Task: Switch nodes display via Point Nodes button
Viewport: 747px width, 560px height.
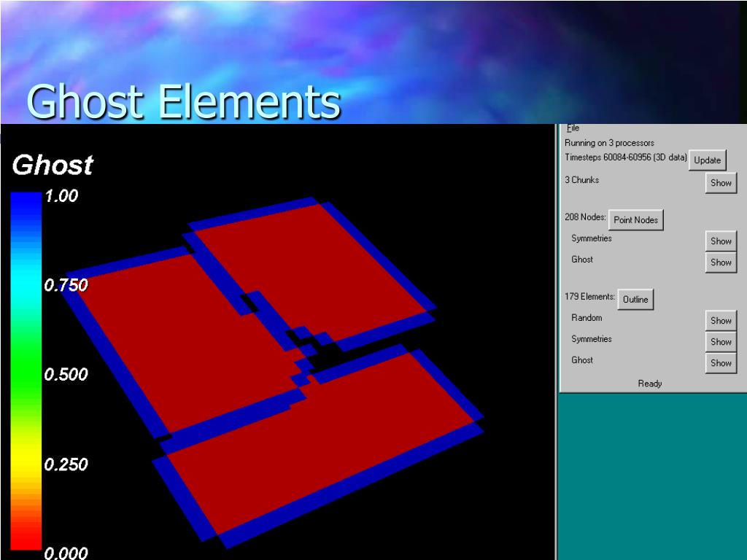Action: (x=635, y=220)
